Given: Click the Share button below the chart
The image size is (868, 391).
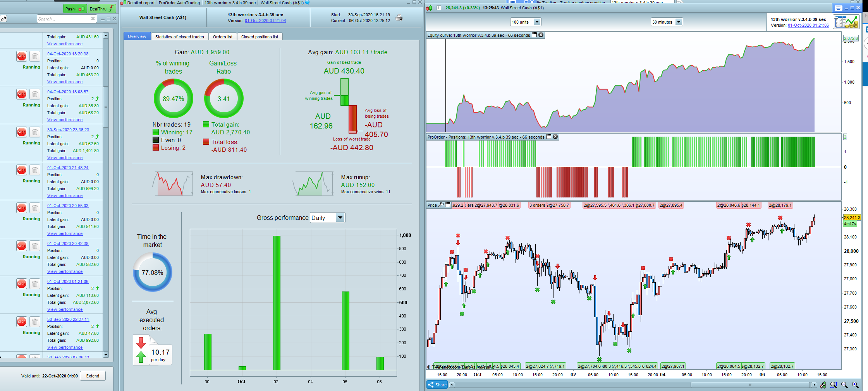Looking at the screenshot, I should (437, 385).
